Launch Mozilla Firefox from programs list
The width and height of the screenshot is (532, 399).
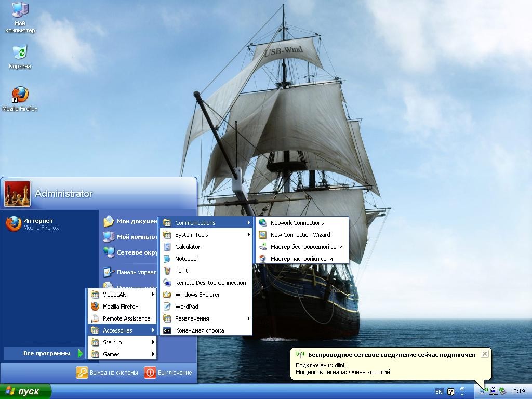point(123,307)
